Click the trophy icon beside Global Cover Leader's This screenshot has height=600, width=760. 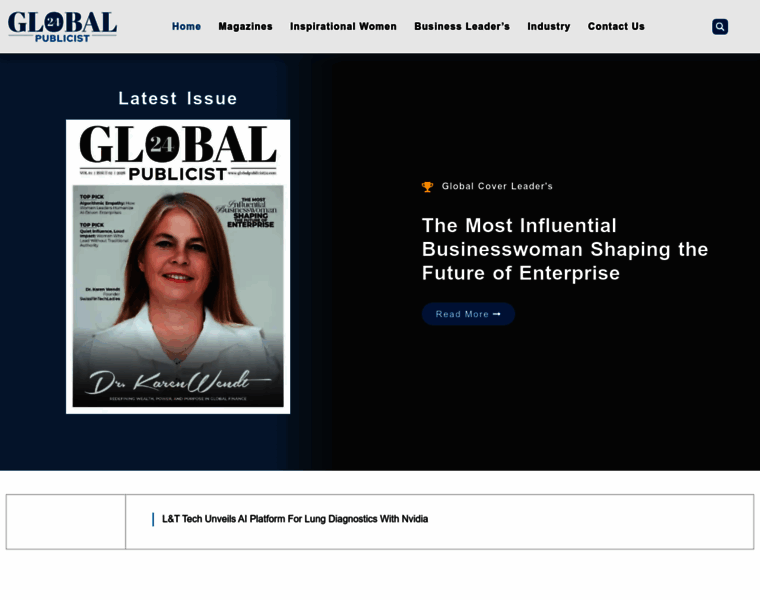pos(427,187)
